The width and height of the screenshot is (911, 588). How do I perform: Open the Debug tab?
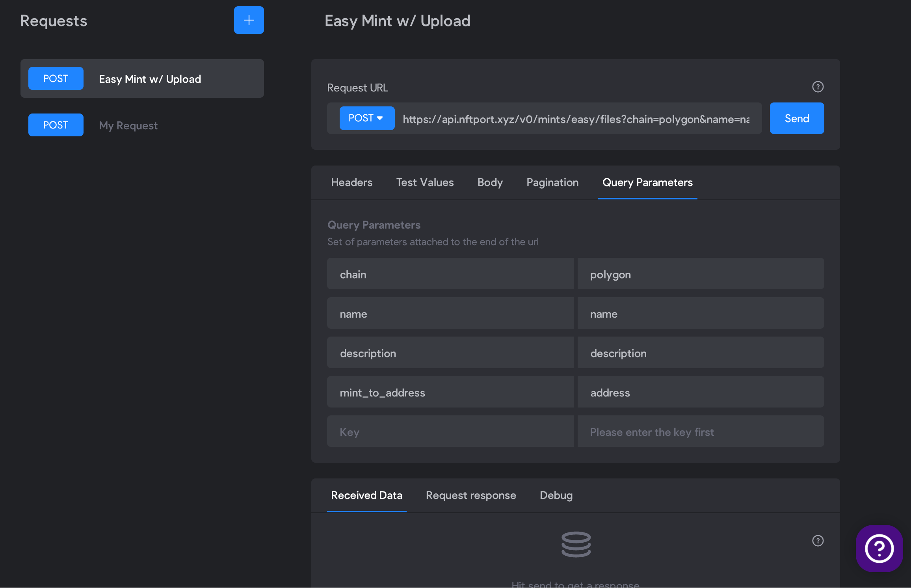click(x=556, y=495)
